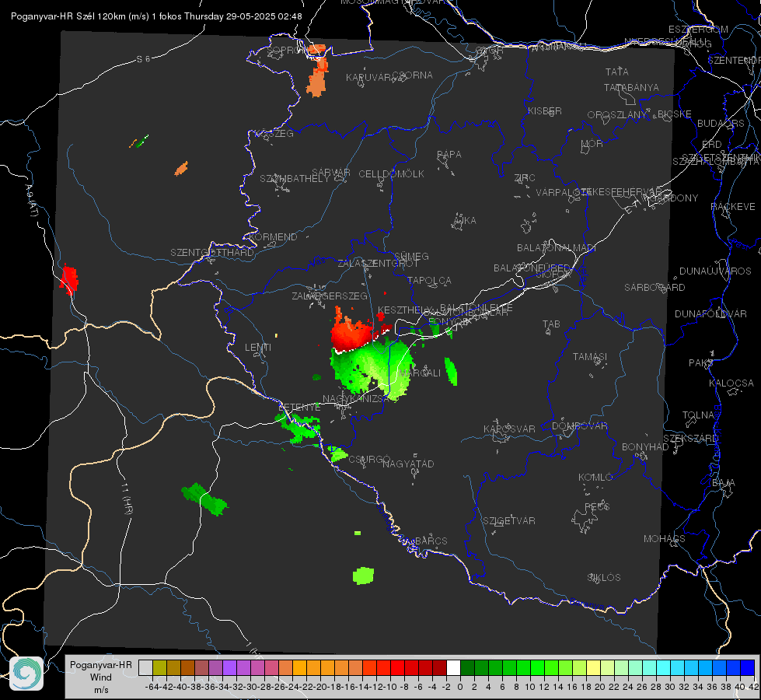Screen dimensions: 761x700
Task: Select the TAB town label
Action: (x=551, y=324)
